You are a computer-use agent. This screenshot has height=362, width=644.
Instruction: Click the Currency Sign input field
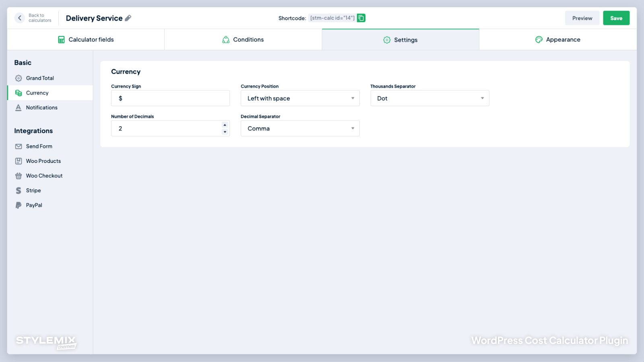171,98
